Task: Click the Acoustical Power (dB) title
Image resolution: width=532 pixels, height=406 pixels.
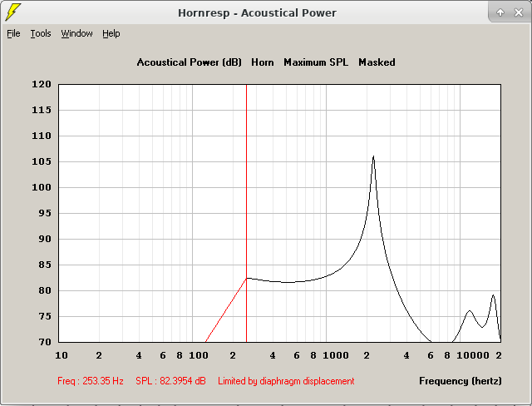Action: [190, 62]
